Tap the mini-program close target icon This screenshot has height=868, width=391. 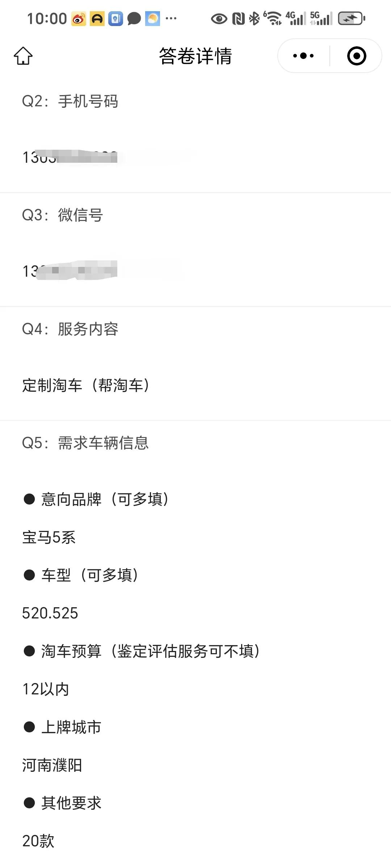coord(357,56)
